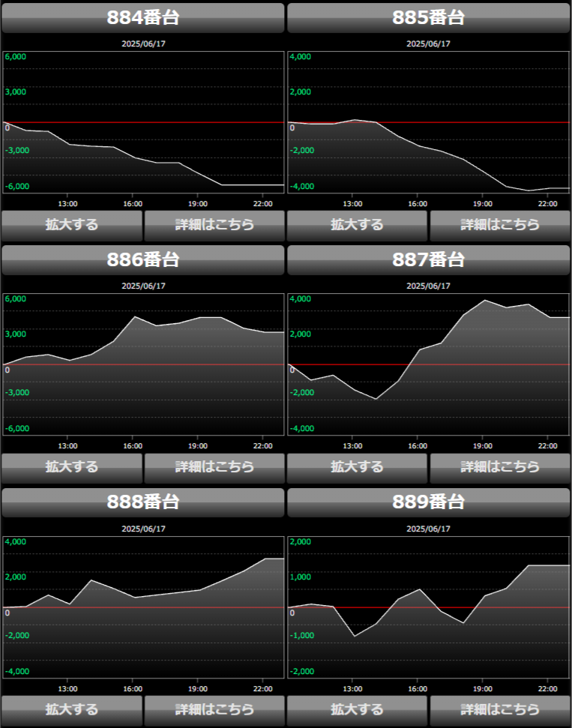Viewport: 572px width, 728px height.
Task: Click the 2,000 axis label on 887 graph
Action: point(301,334)
